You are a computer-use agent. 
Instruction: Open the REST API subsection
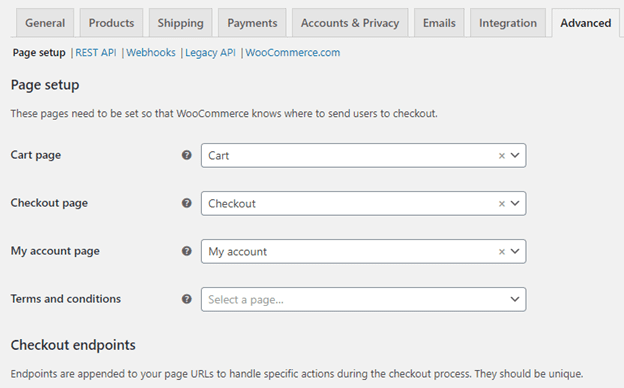tap(96, 53)
